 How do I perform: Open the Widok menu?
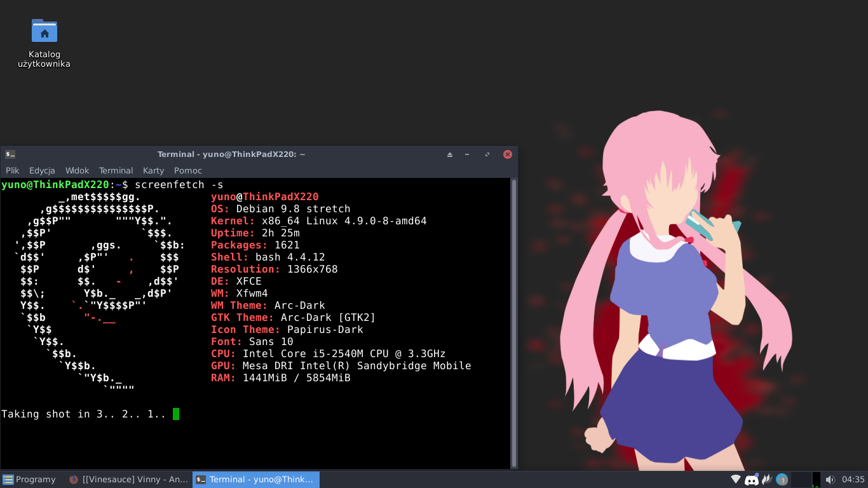[77, 170]
